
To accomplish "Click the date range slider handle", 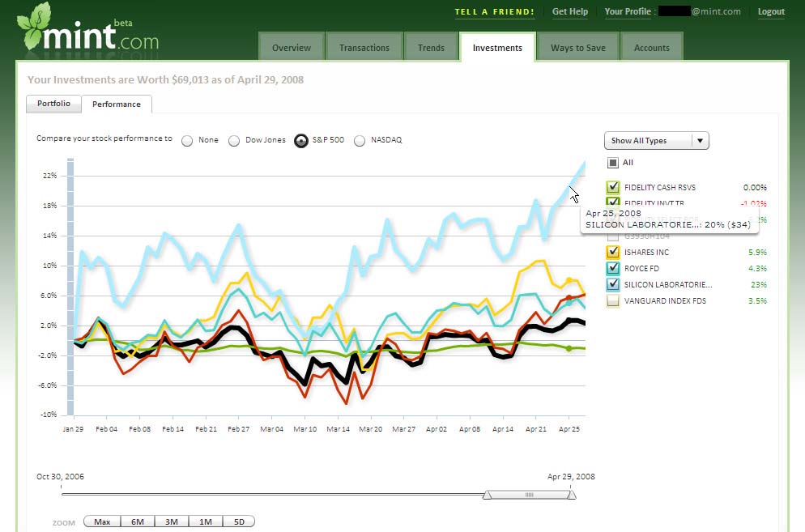I will pyautogui.click(x=530, y=492).
